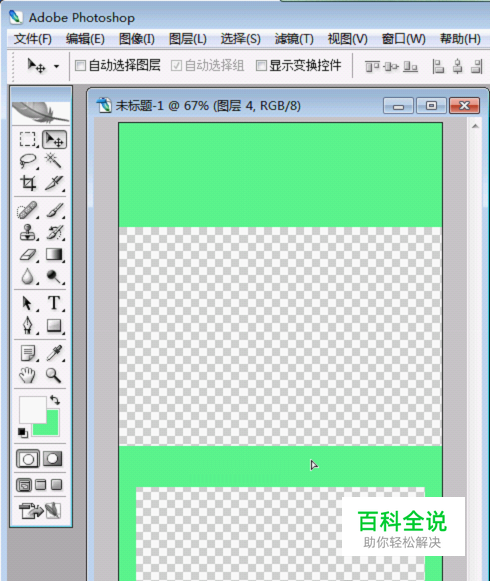Open the 选择(S) menu
Image resolution: width=490 pixels, height=581 pixels.
[241, 39]
